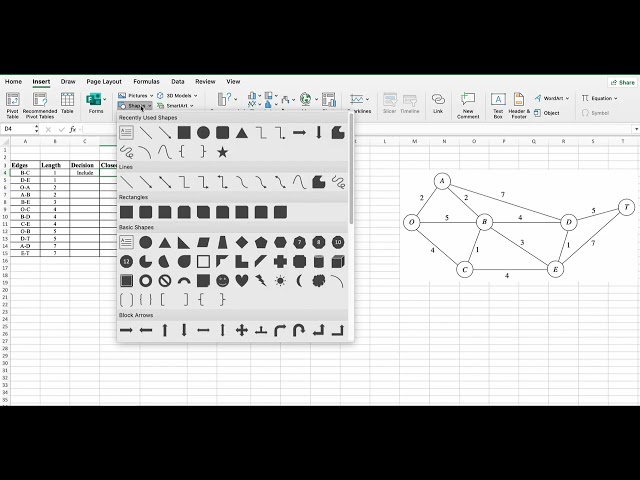The height and width of the screenshot is (480, 640).
Task: Click the 'Edges' header cell
Action: (25, 165)
